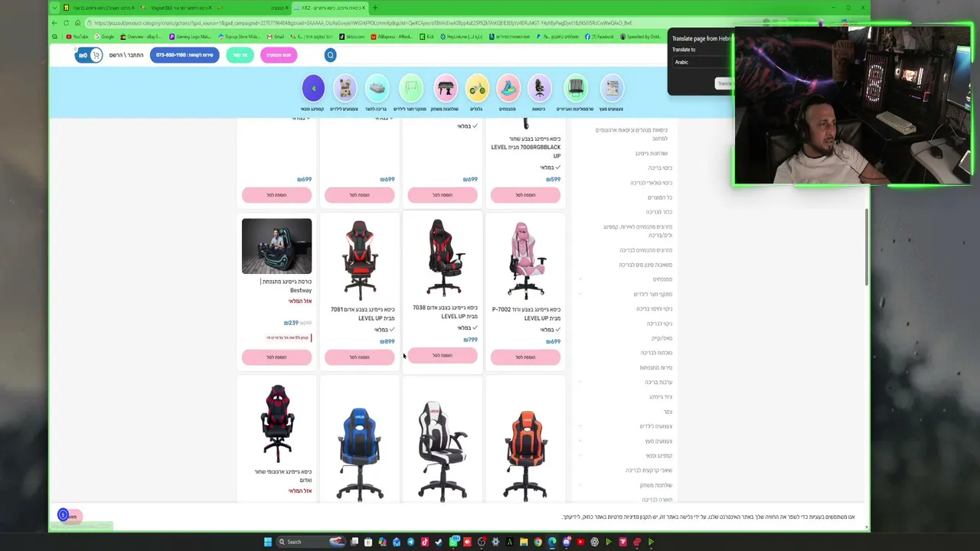Open the כיסוי בריכה sidebar category
This screenshot has height=551, width=980.
(x=660, y=168)
